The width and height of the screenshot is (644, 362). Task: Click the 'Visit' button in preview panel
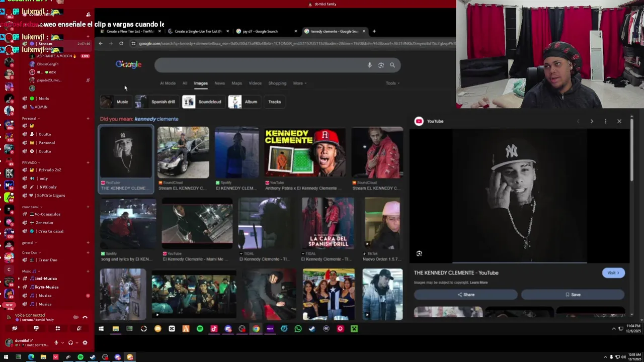[613, 273]
